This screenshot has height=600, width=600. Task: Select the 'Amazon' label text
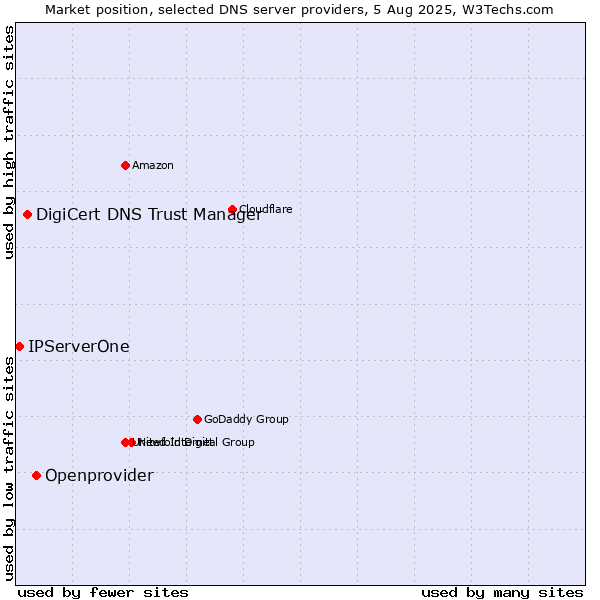153,165
